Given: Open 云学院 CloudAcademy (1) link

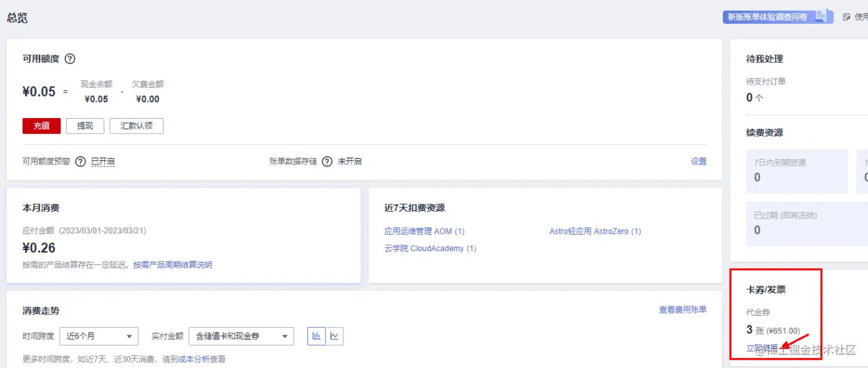Looking at the screenshot, I should tap(431, 248).
